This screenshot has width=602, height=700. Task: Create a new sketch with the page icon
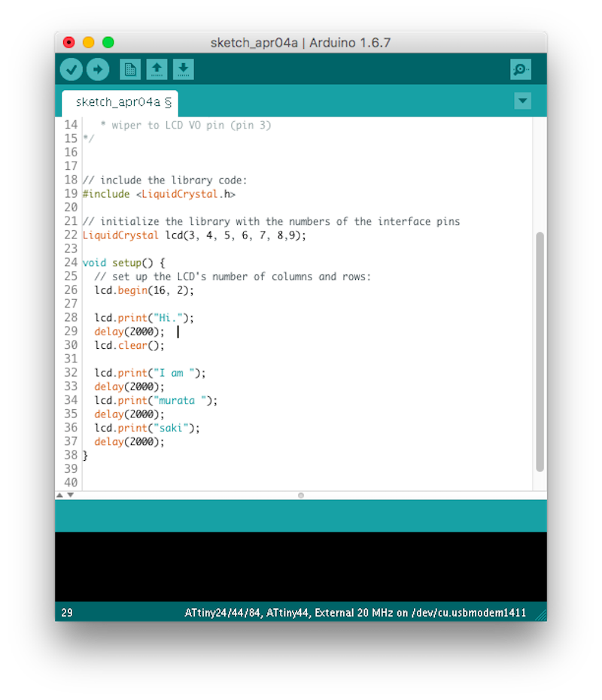tap(130, 70)
